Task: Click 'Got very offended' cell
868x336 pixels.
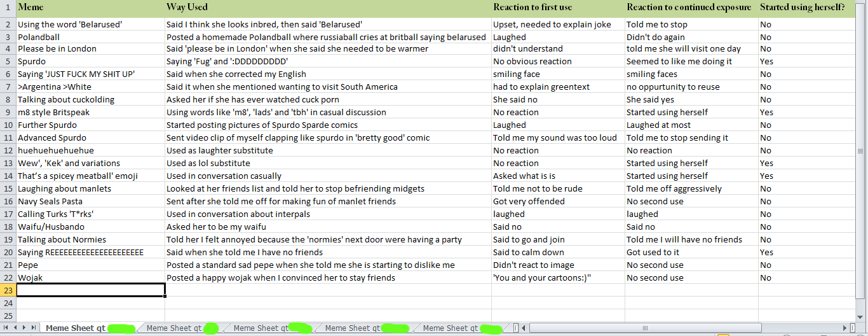Action: [558, 201]
